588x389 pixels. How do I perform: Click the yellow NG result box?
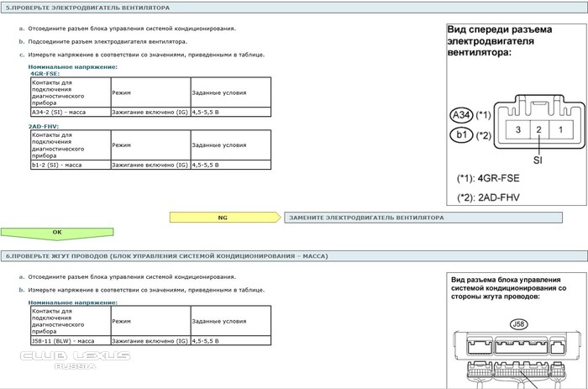point(223,217)
